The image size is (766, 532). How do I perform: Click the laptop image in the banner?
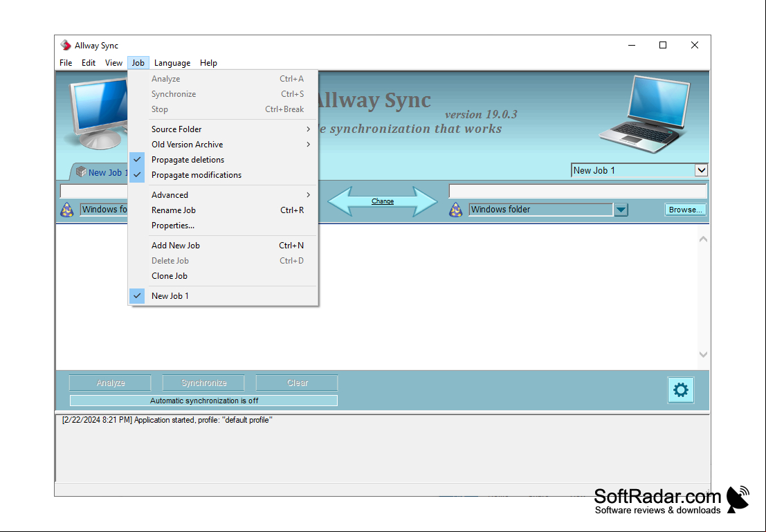646,113
